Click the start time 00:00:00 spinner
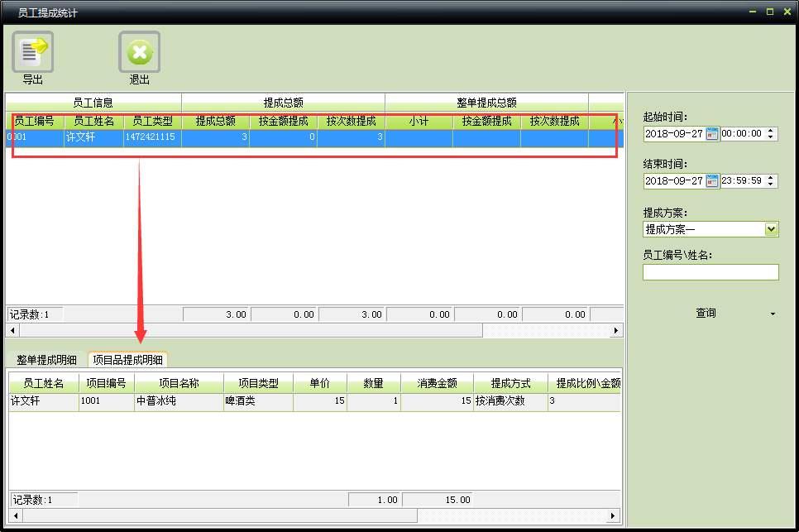The width and height of the screenshot is (799, 532). pos(771,134)
